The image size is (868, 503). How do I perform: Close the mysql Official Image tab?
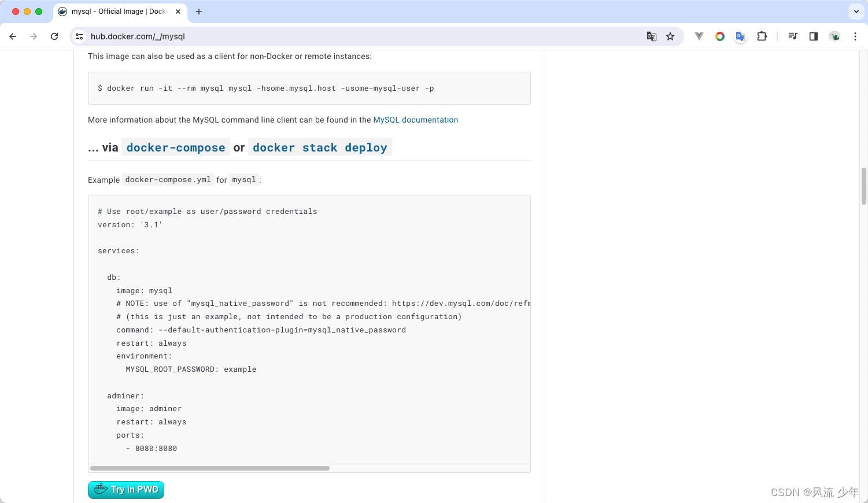point(178,12)
